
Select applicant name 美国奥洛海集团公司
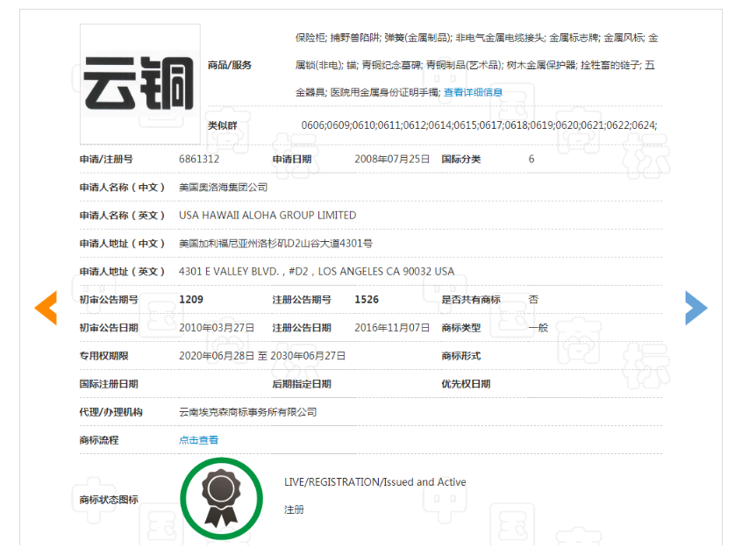click(x=224, y=187)
